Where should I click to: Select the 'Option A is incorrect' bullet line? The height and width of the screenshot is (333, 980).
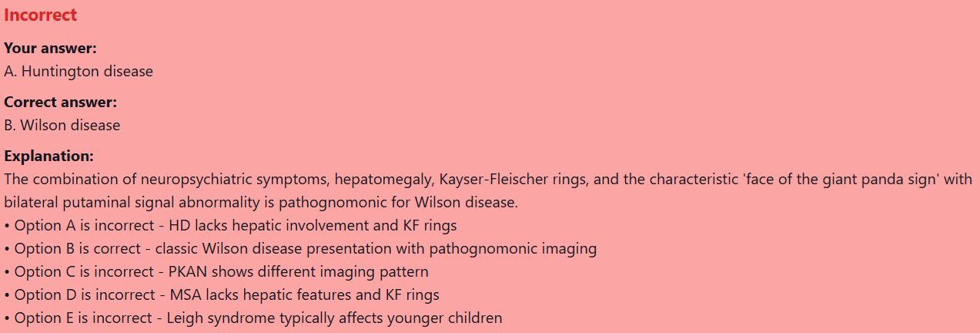point(231,226)
